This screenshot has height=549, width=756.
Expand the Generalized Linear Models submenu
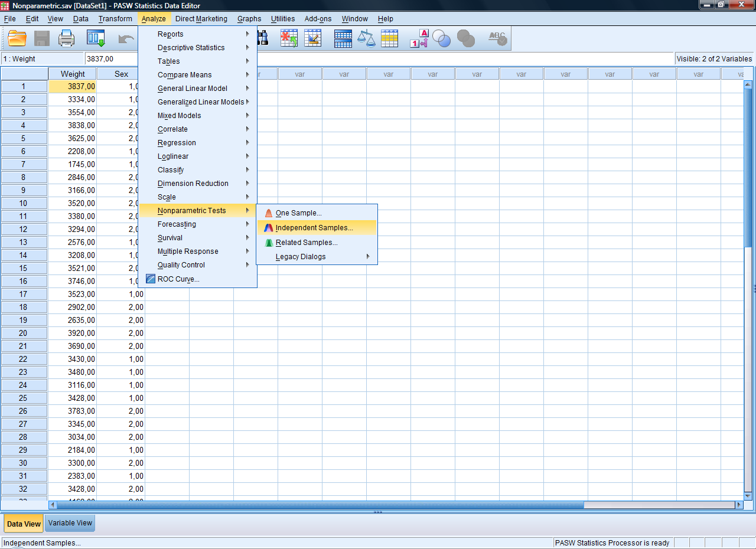tap(197, 102)
